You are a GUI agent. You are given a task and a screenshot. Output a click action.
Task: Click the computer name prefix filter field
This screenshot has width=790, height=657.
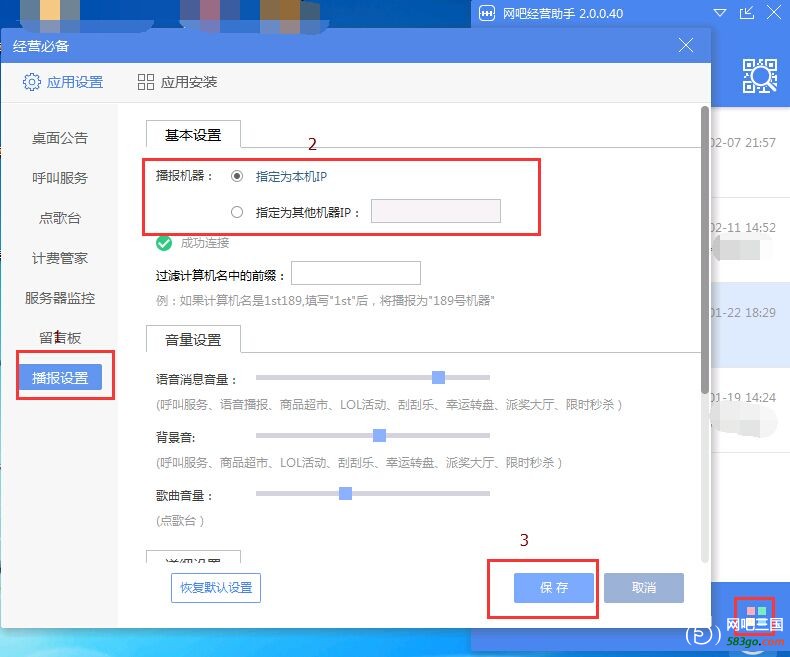356,274
